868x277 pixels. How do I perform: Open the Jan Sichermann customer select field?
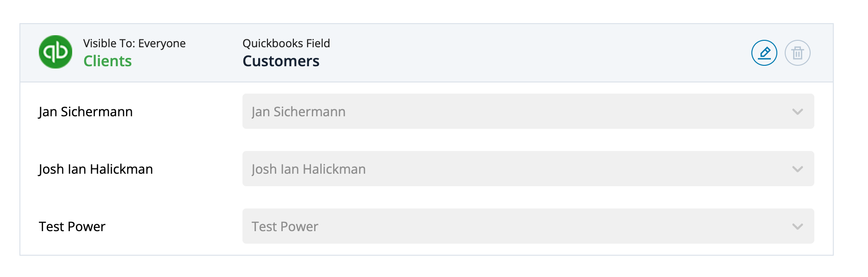tap(528, 111)
